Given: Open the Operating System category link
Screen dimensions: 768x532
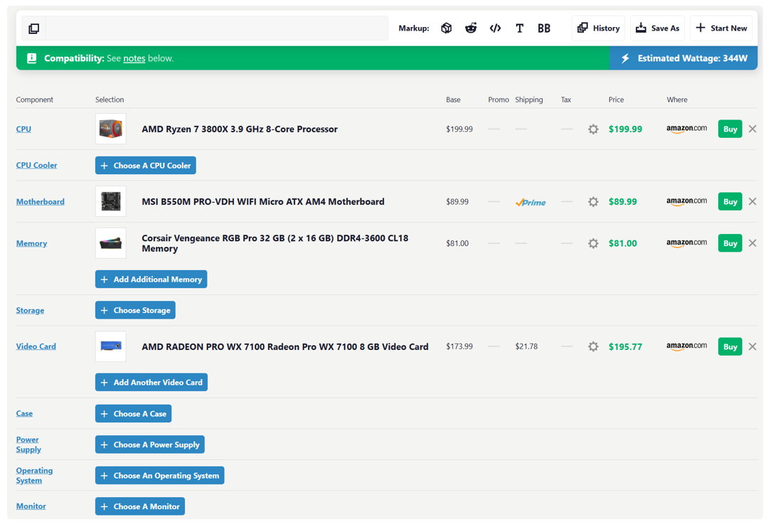Looking at the screenshot, I should [x=34, y=475].
